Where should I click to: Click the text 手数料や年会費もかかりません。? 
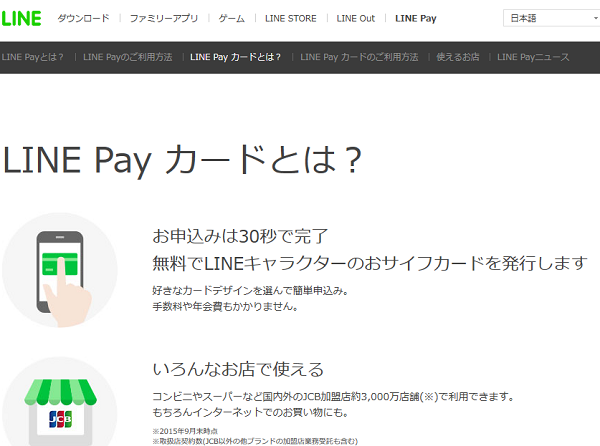pos(225,306)
